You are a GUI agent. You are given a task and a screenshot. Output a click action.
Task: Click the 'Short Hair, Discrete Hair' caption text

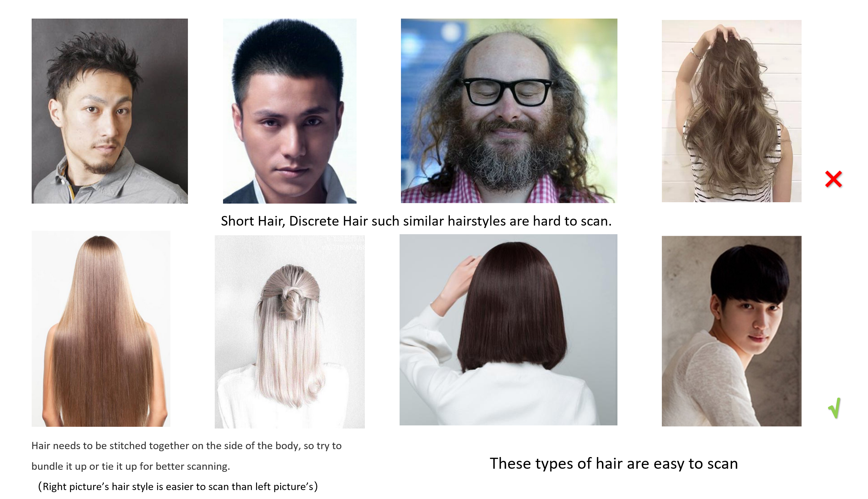(416, 221)
